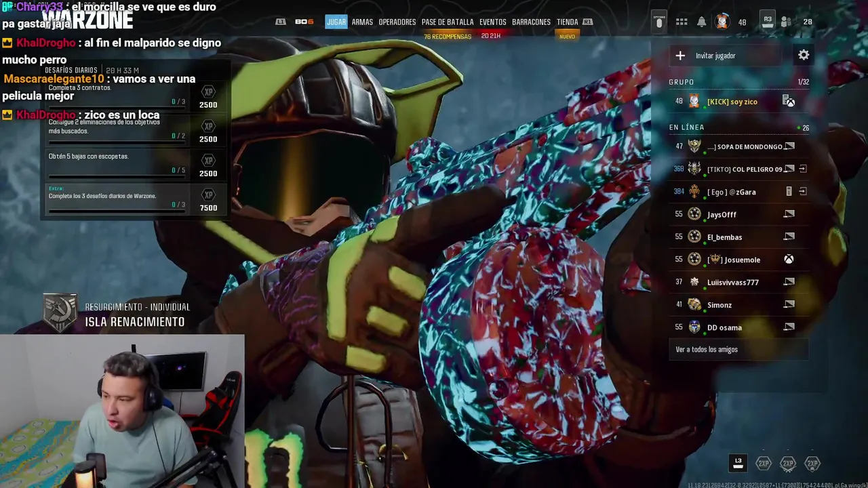Click the plus icon to invite
The height and width of the screenshot is (488, 868).
pos(680,56)
